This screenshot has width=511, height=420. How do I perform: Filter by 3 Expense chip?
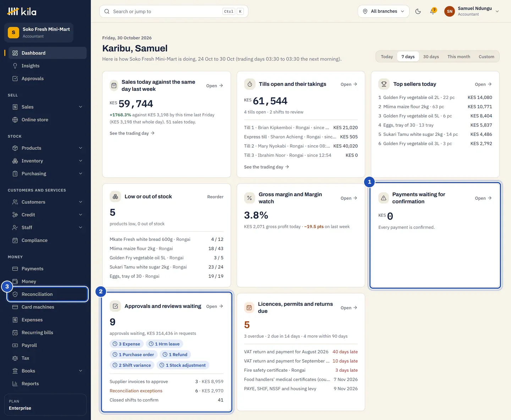click(127, 344)
